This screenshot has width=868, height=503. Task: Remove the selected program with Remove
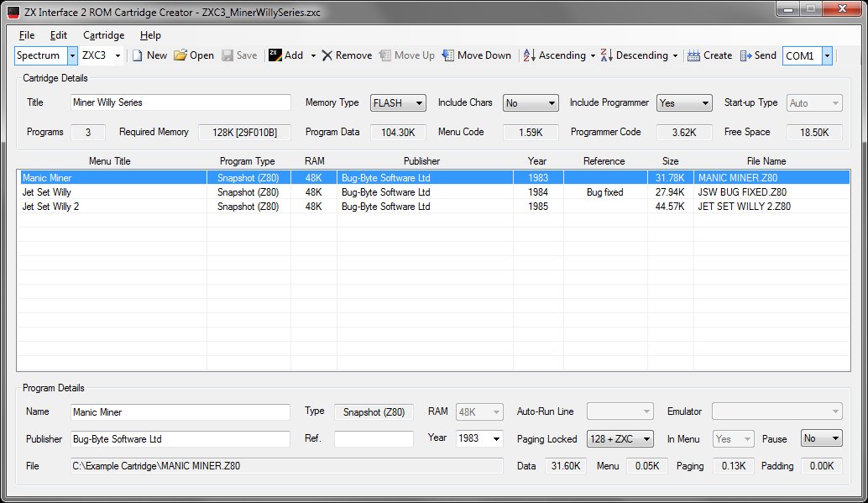click(x=347, y=55)
